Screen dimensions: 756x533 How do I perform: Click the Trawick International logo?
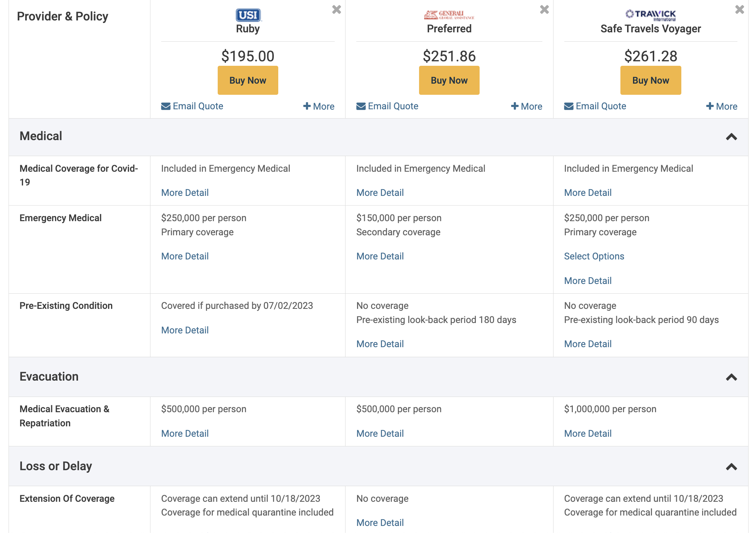(650, 15)
